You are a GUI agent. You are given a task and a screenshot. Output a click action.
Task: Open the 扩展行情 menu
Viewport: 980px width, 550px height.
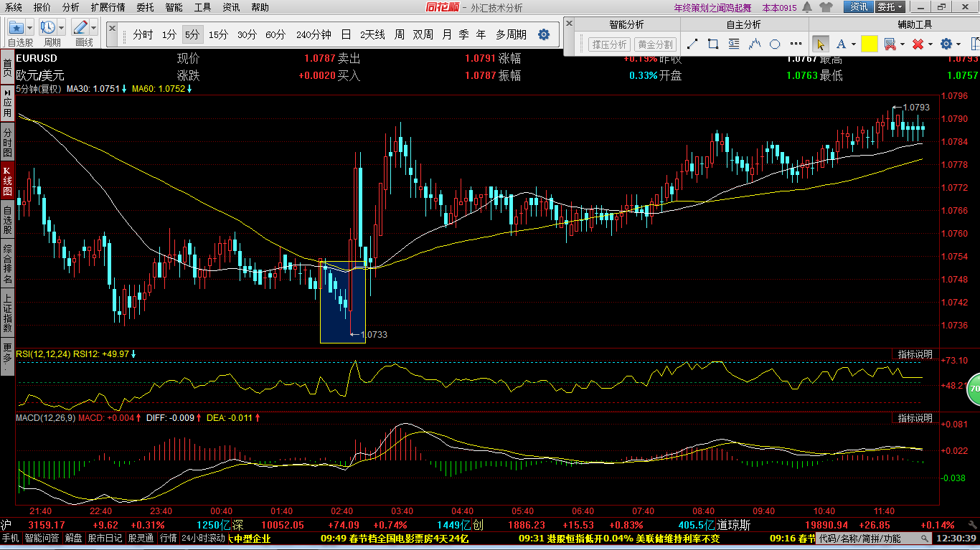tap(108, 8)
